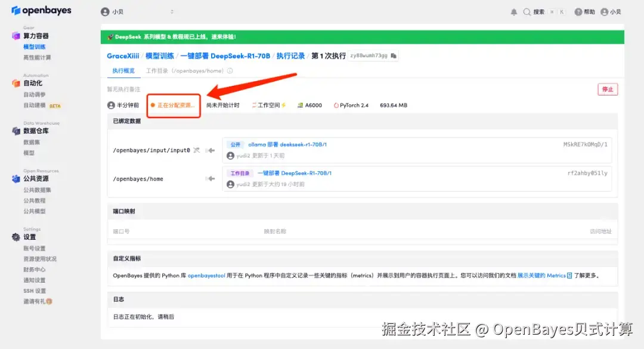The width and height of the screenshot is (644, 349).
Task: Open 高性能计算 in sidebar
Action: coord(37,57)
